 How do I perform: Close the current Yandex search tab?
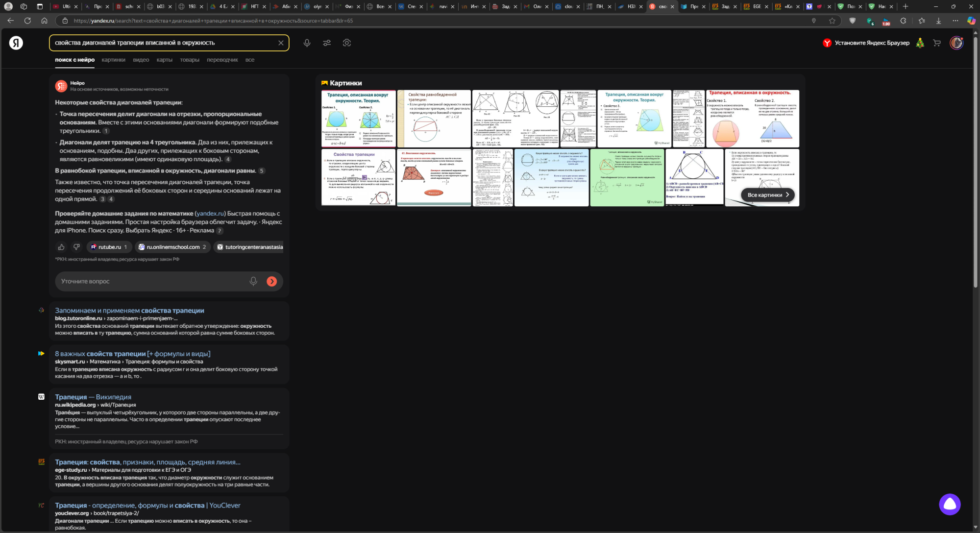(x=672, y=6)
